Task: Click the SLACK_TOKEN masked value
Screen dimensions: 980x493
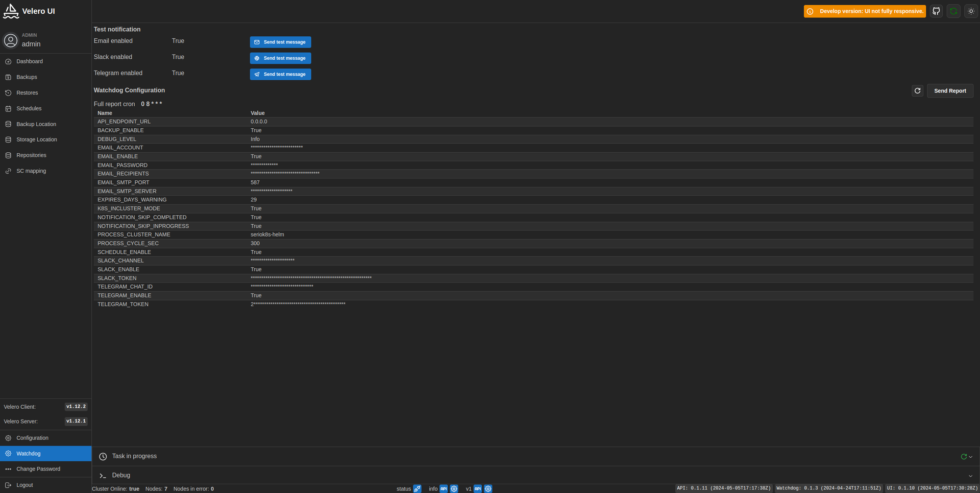Action: click(311, 278)
